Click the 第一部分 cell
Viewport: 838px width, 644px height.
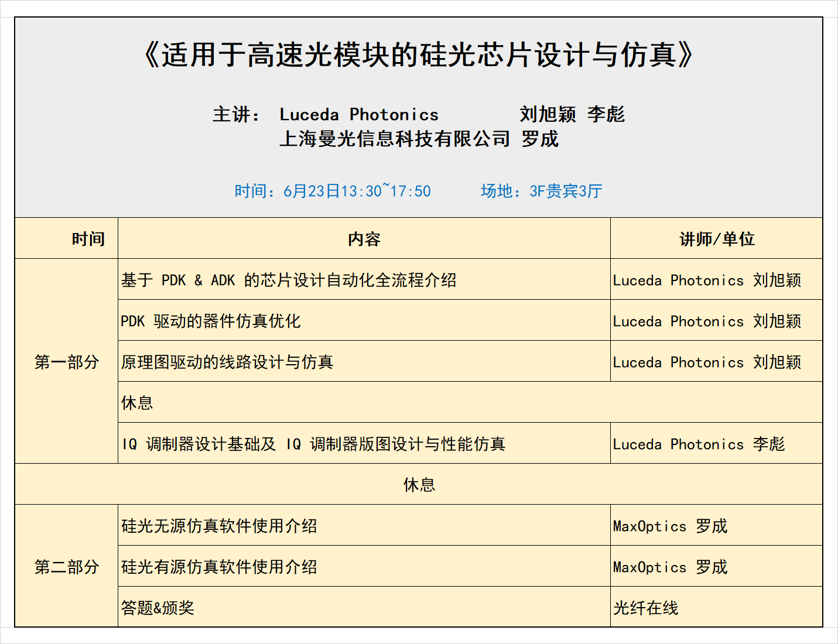[66, 361]
